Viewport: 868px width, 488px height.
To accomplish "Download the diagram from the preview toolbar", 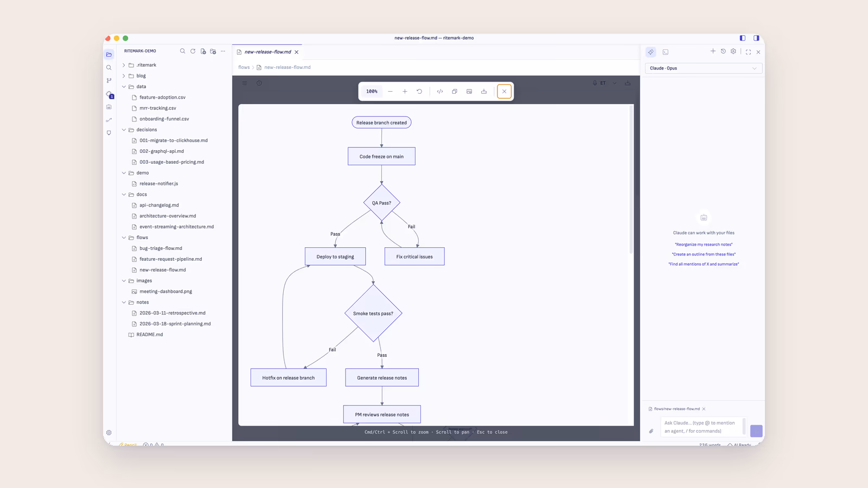I will click(x=484, y=91).
